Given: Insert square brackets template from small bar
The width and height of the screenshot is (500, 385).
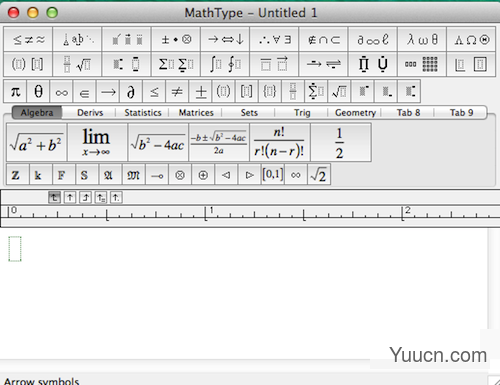Looking at the screenshot, I should pyautogui.click(x=246, y=91).
